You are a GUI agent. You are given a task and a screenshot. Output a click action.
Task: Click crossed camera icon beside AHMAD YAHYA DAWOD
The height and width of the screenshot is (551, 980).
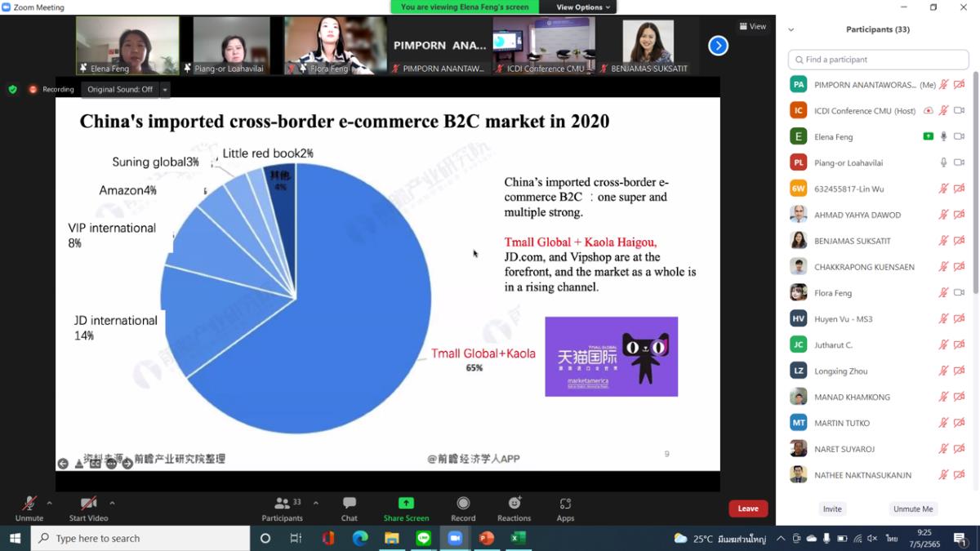click(960, 215)
